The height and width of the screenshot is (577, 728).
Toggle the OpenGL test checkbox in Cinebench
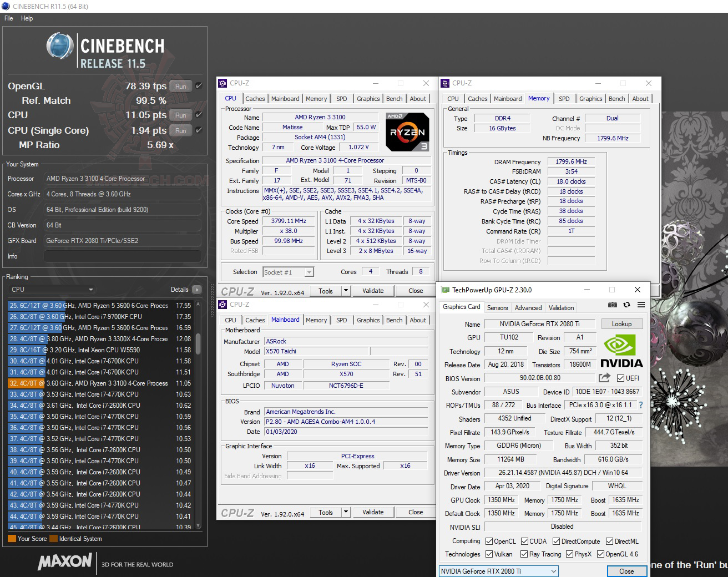[199, 86]
